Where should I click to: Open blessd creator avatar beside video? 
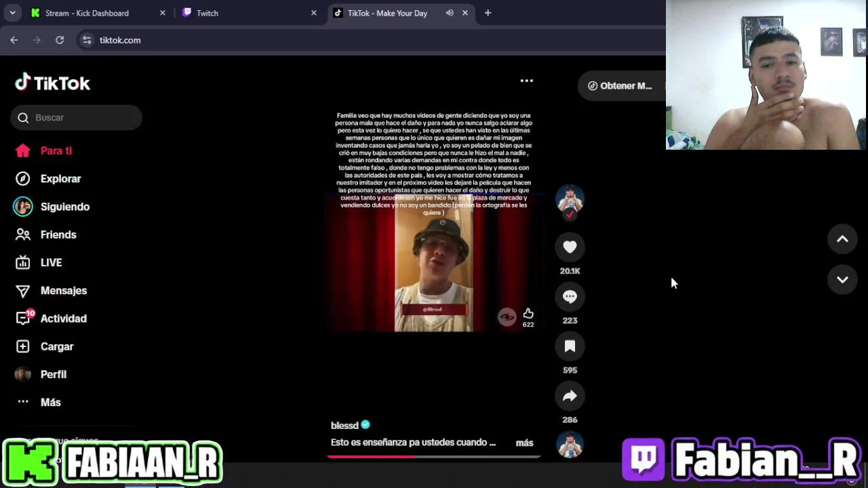pyautogui.click(x=570, y=199)
